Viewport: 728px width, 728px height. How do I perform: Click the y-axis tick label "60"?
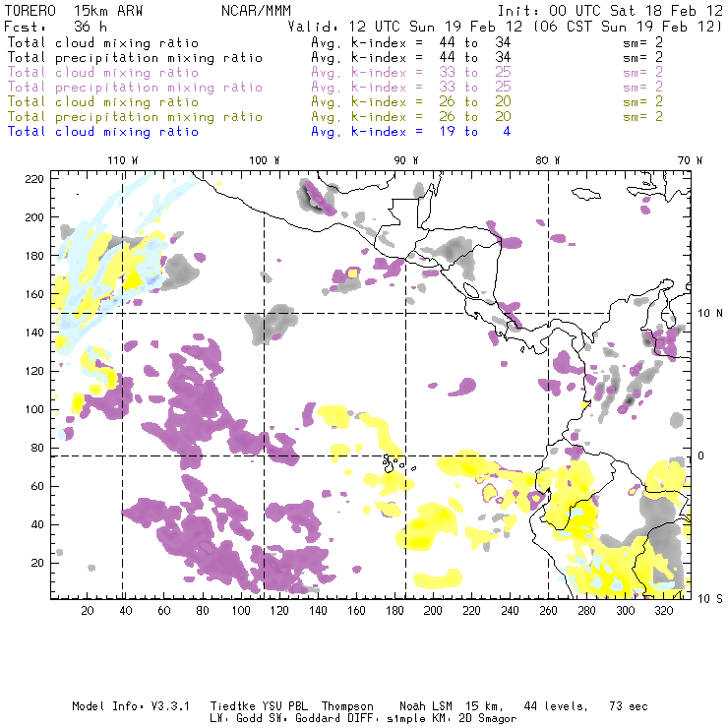coord(37,486)
